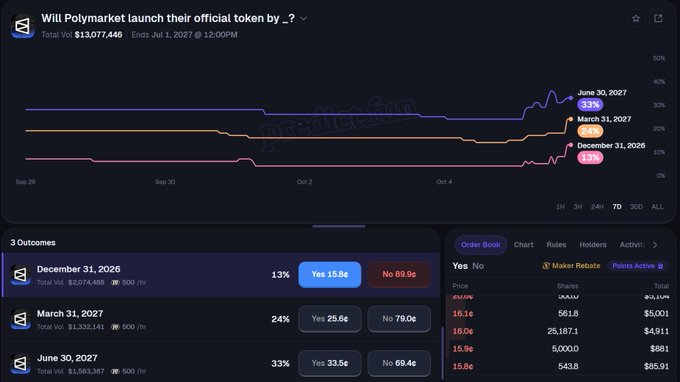Open market in new window icon

point(658,18)
